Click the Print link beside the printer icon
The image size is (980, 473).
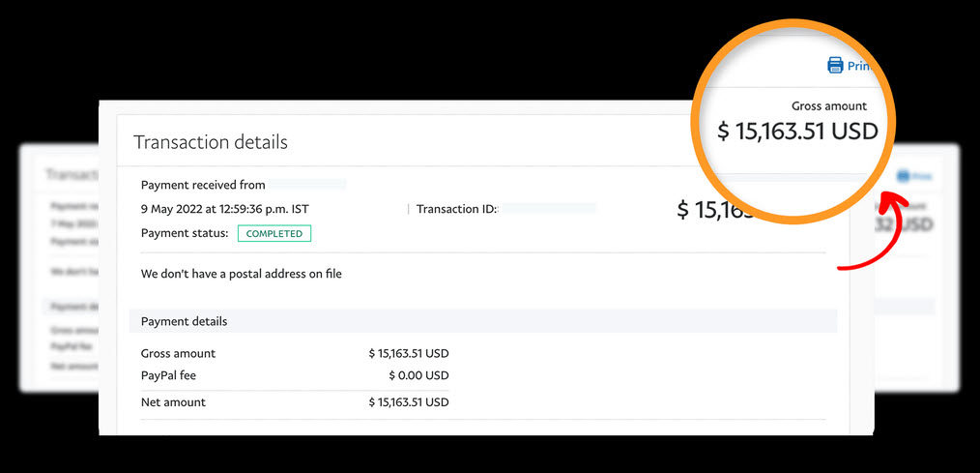point(860,66)
